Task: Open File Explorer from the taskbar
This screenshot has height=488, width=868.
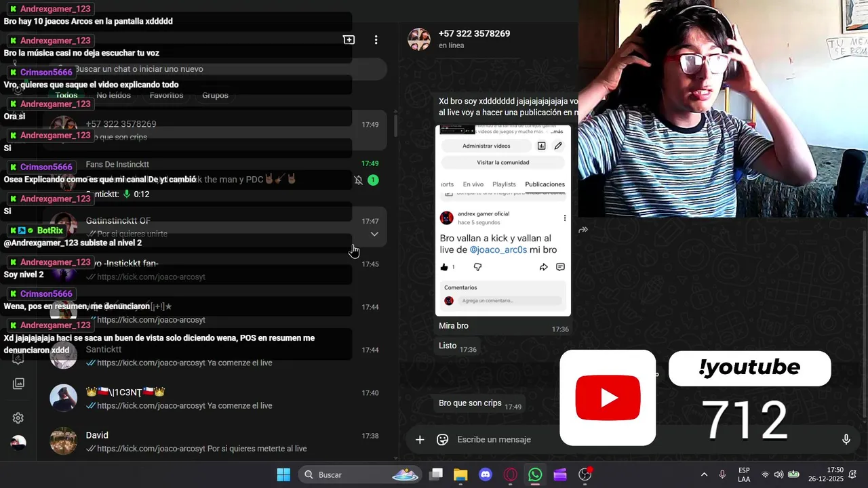Action: point(460,475)
